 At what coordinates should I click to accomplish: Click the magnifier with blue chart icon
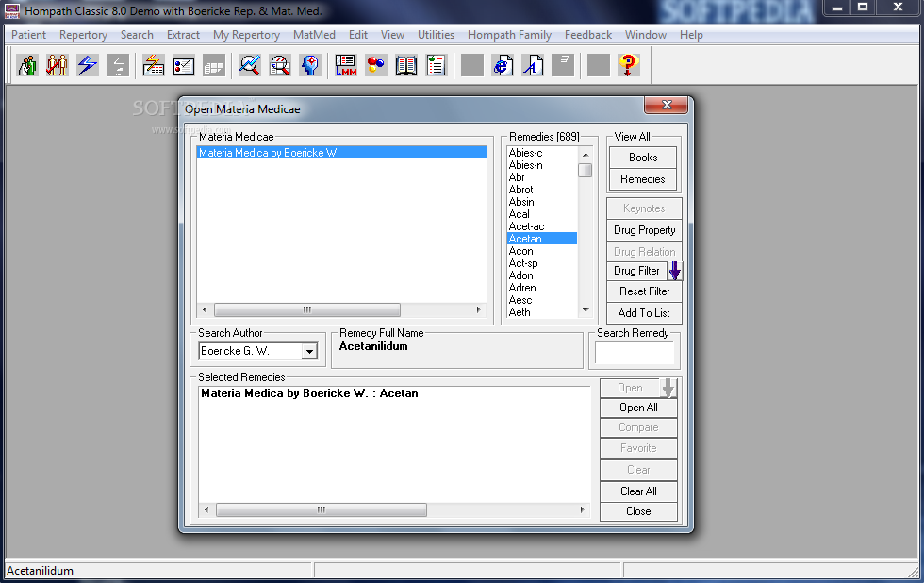point(250,65)
